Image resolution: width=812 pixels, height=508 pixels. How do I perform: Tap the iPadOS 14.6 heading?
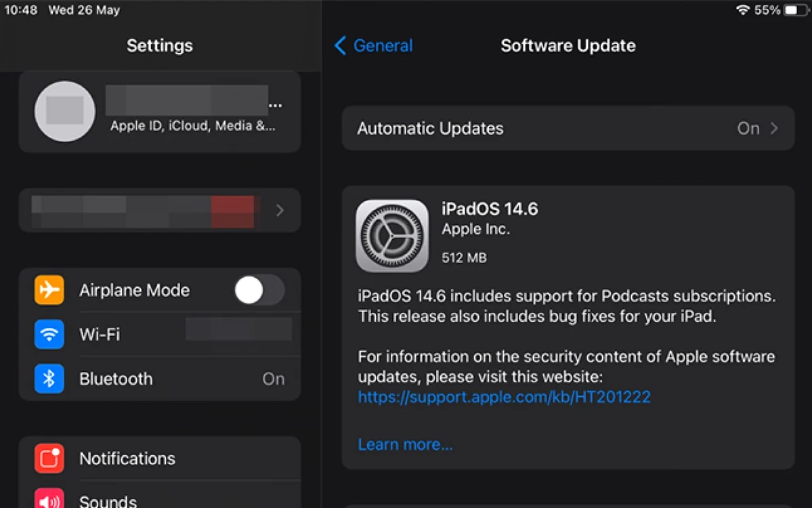pyautogui.click(x=490, y=209)
